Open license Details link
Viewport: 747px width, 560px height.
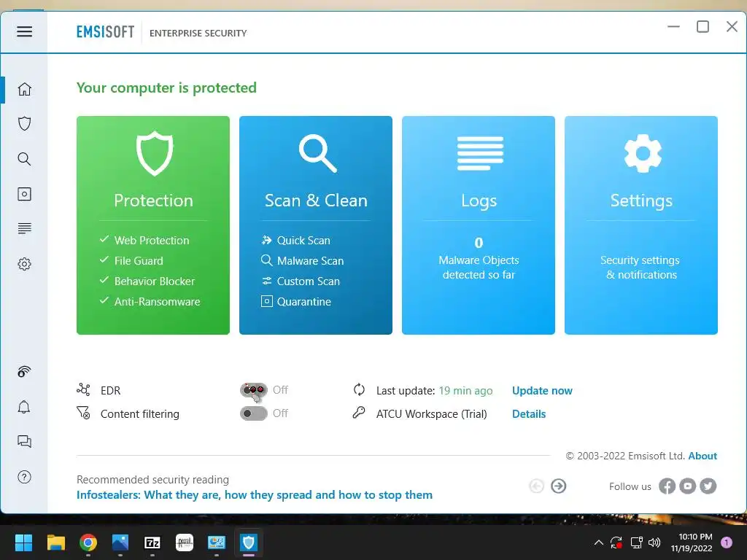point(529,414)
